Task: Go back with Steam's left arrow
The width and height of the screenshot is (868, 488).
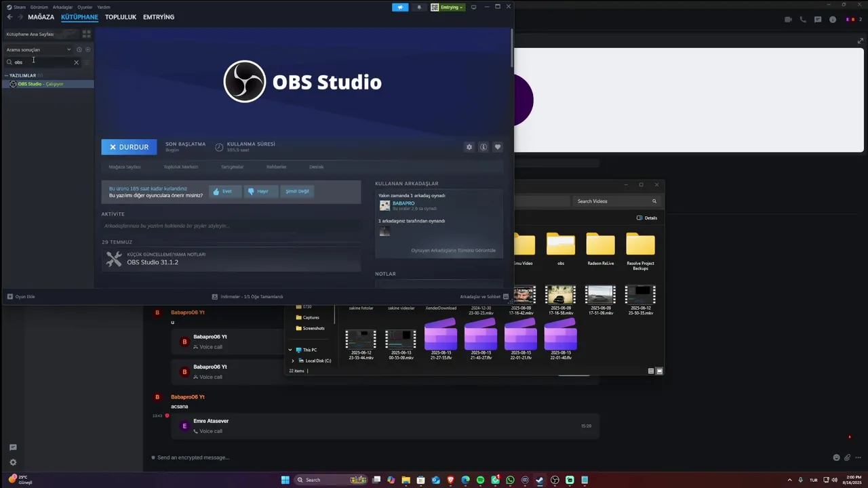Action: coord(9,17)
